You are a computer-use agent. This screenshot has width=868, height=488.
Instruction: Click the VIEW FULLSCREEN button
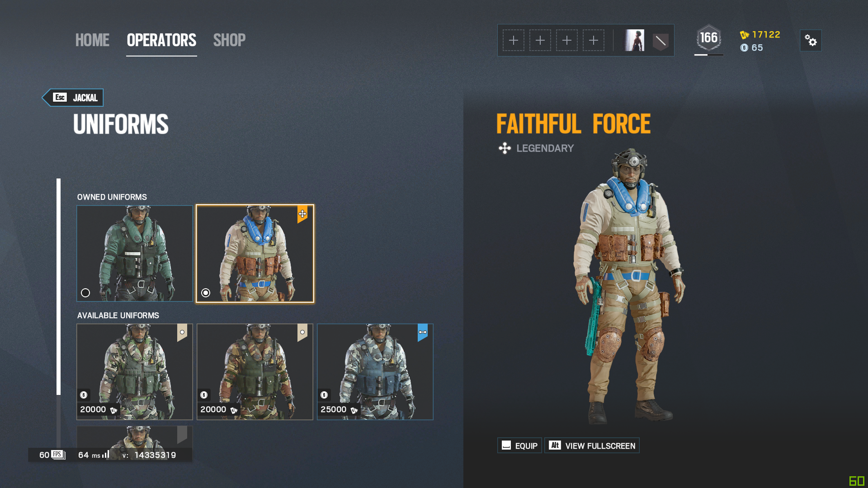click(x=592, y=446)
